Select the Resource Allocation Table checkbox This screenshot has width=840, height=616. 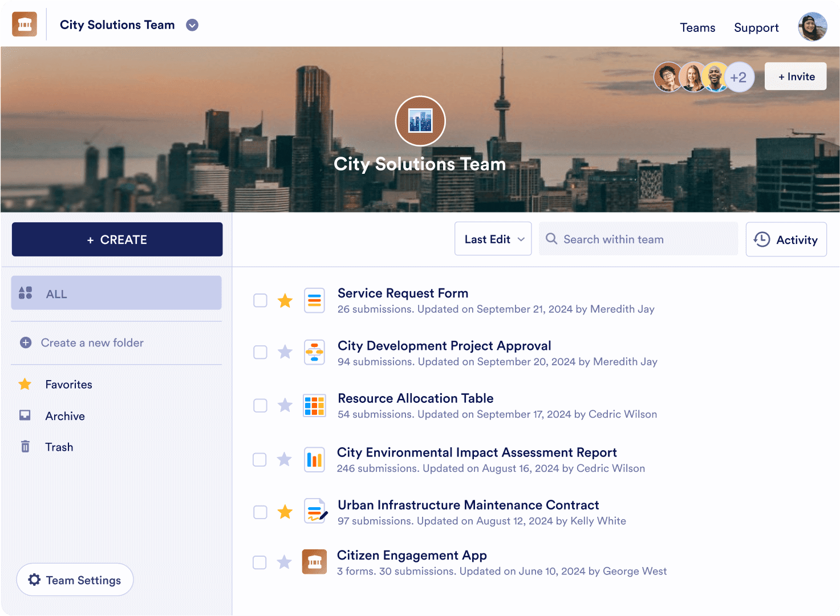point(260,405)
